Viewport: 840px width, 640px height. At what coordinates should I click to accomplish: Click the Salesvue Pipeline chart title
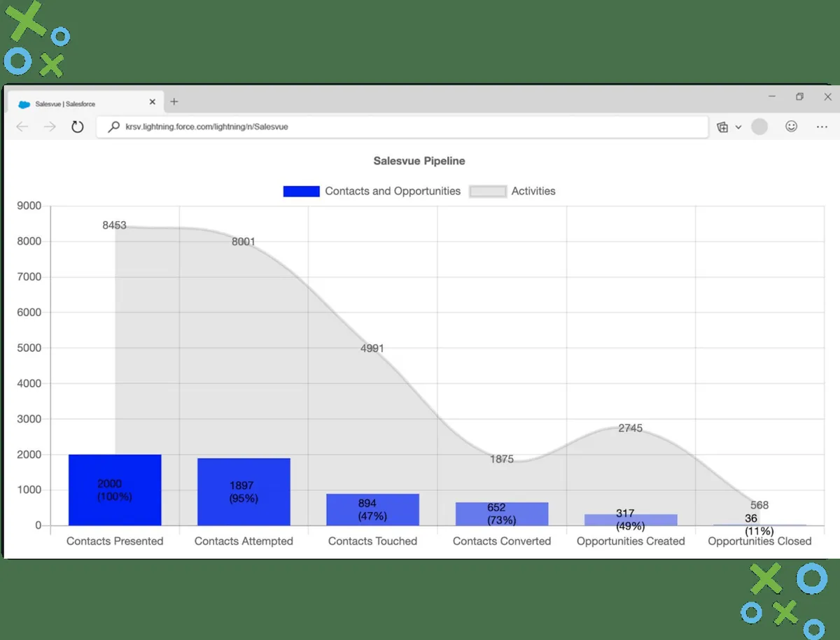point(419,161)
